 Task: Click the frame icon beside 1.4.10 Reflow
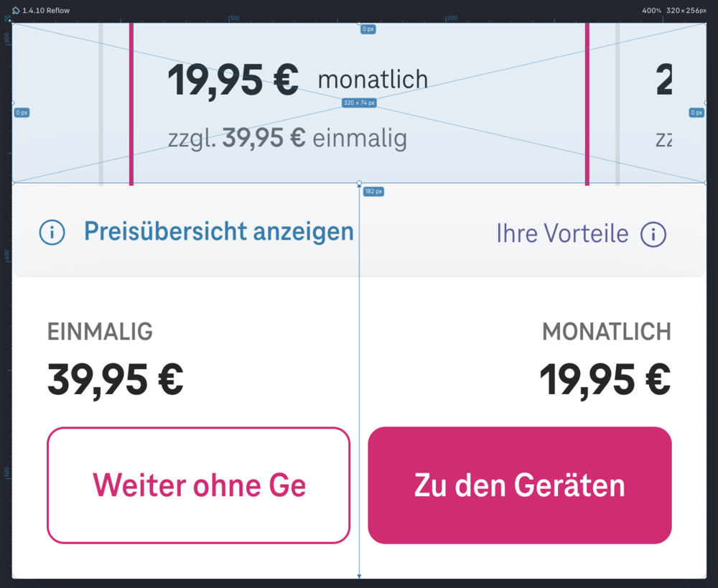coord(16,11)
